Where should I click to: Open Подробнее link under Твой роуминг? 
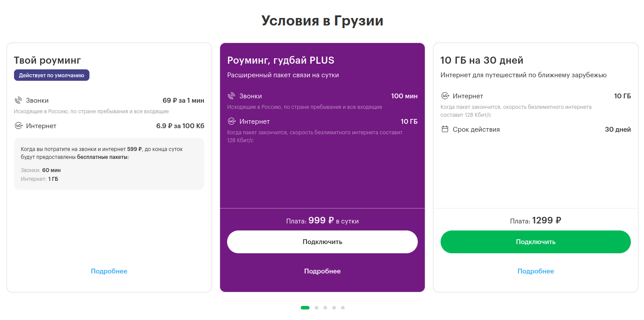tap(109, 271)
